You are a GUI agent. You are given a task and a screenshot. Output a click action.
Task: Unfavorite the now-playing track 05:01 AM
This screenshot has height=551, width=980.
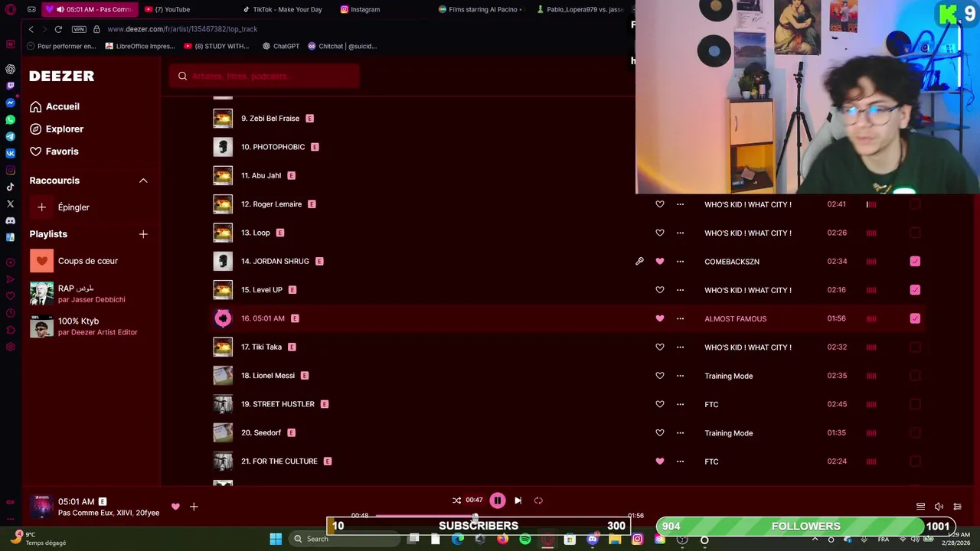point(175,507)
